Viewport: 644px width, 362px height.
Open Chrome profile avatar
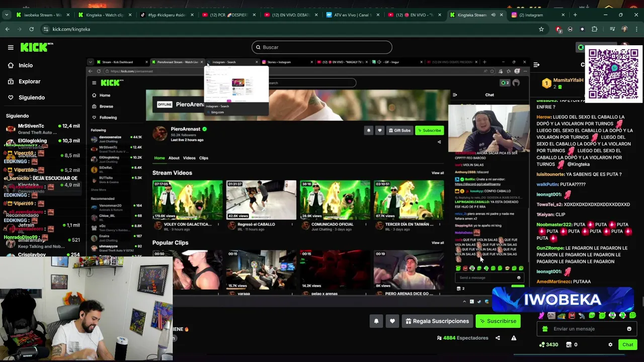624,29
